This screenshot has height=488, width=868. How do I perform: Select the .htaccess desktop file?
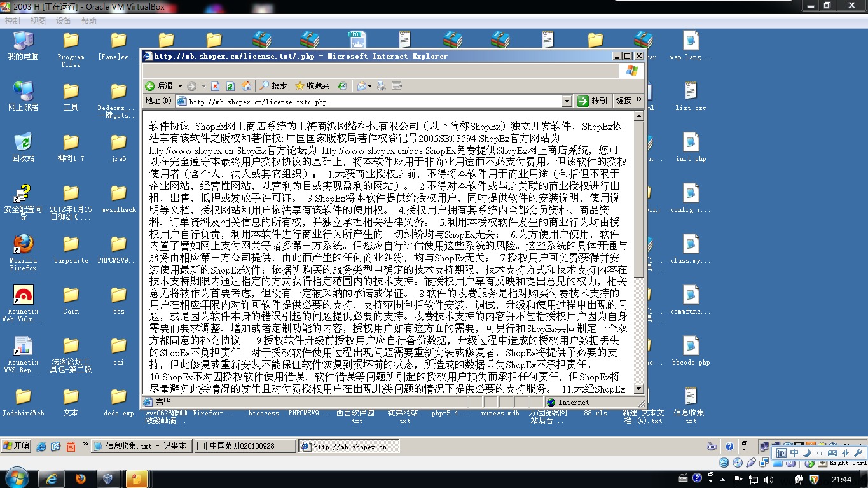point(262,412)
